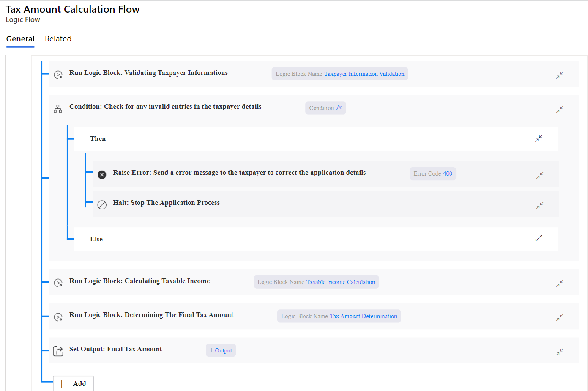The image size is (588, 391).
Task: Click the 1 Output pill
Action: pyautogui.click(x=221, y=351)
